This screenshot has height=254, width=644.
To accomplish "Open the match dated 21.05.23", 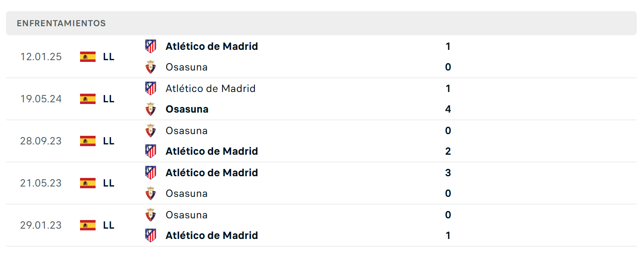I will click(321, 183).
